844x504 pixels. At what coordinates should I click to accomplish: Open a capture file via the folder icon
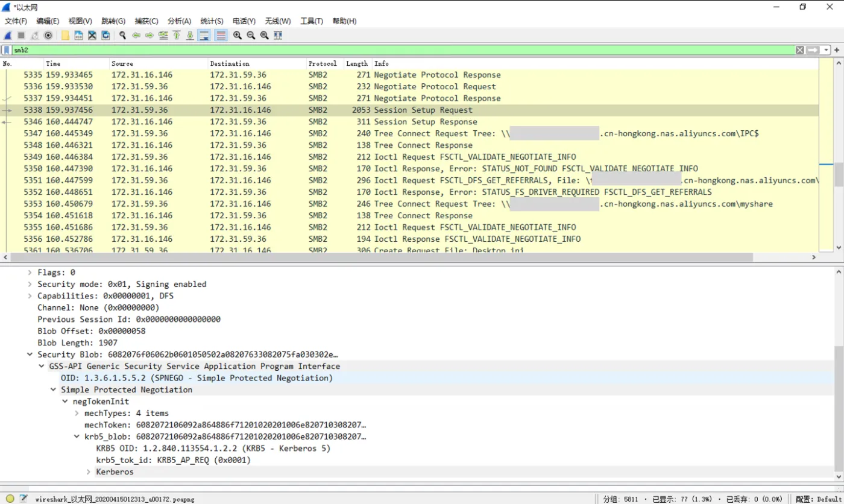coord(65,36)
